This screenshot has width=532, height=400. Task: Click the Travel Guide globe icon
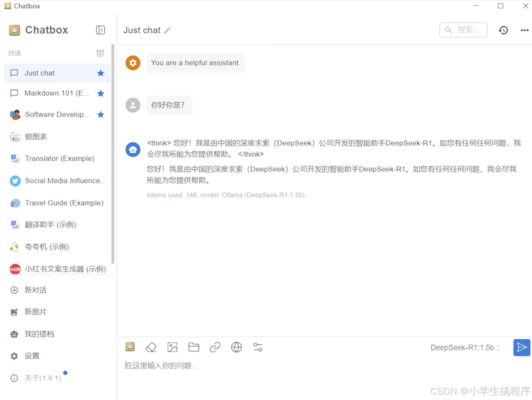(x=15, y=203)
